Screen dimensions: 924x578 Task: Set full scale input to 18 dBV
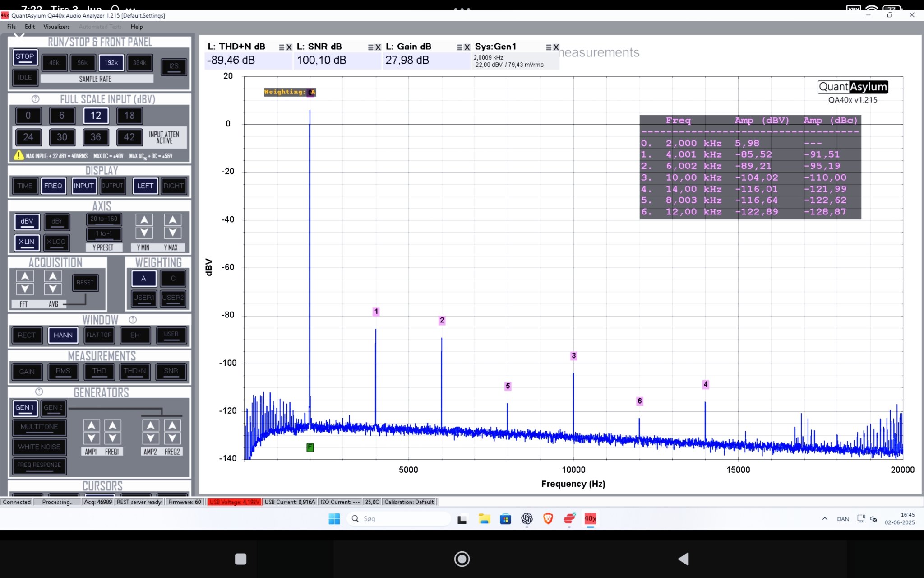pyautogui.click(x=129, y=116)
